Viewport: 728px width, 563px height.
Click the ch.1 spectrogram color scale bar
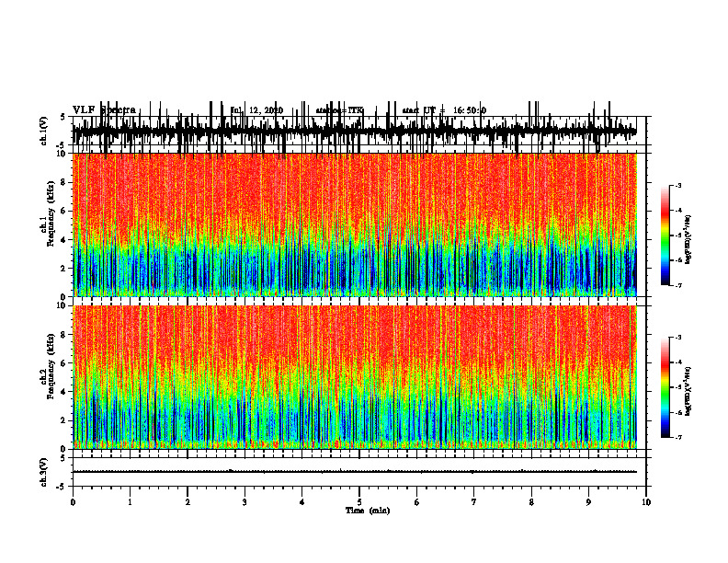[665, 236]
